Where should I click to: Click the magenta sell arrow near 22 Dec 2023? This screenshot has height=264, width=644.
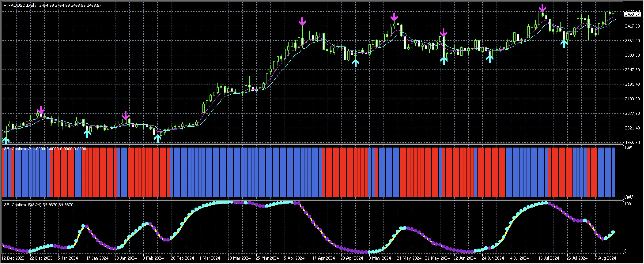41,109
